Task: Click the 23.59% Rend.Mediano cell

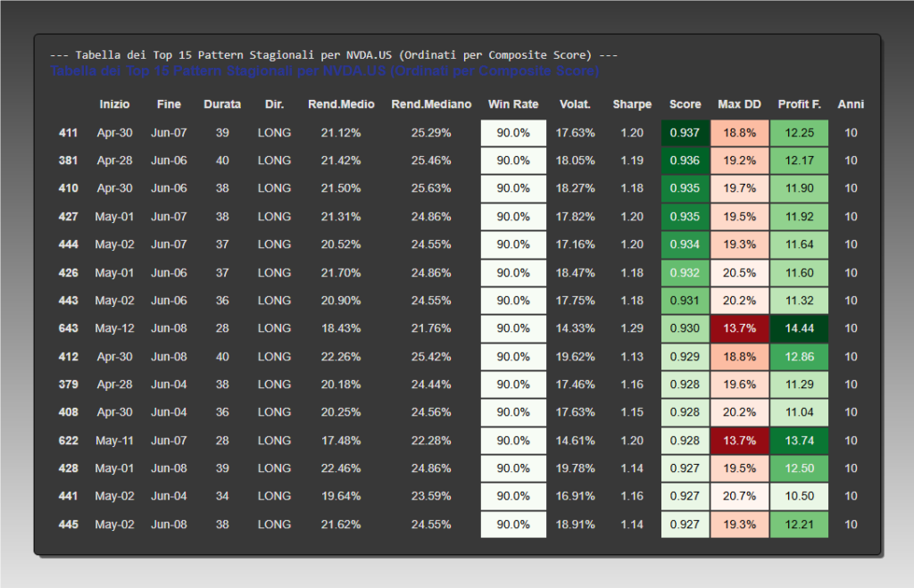Action: (431, 496)
